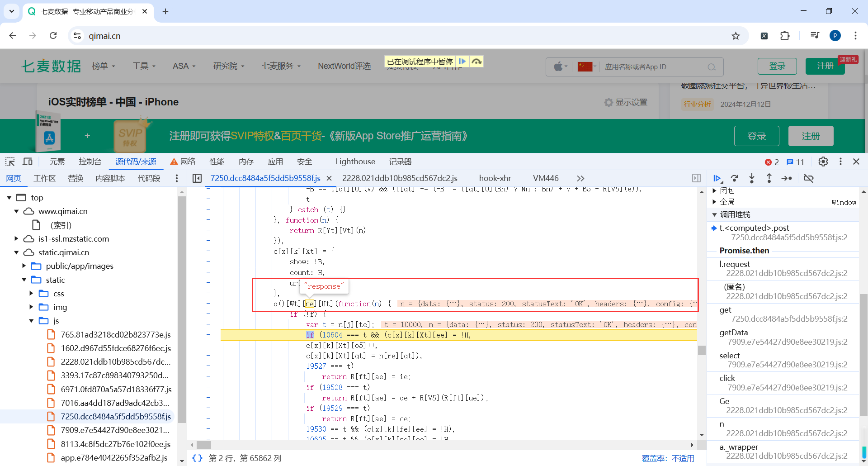Open the 工作区 navigator tab
Screen dimensions: 868x466
point(44,178)
